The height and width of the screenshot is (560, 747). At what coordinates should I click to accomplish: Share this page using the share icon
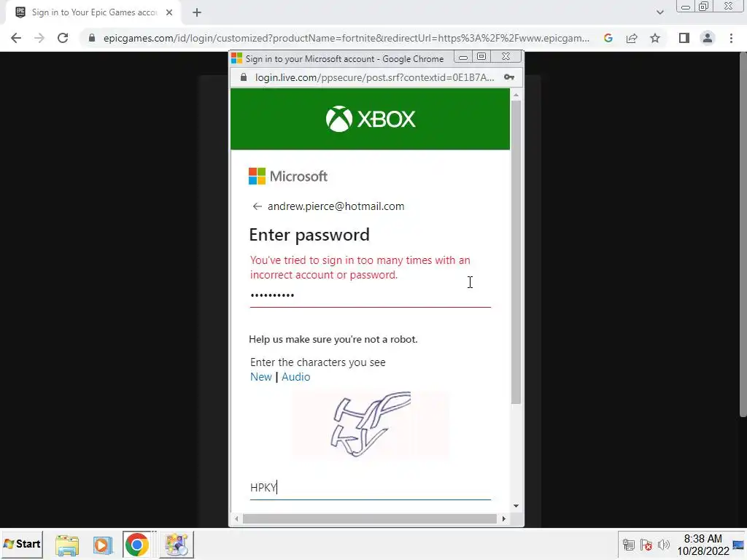(632, 38)
